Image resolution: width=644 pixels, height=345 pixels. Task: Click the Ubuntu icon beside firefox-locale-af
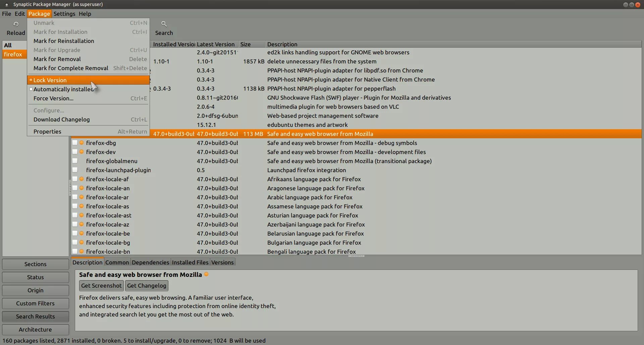point(82,179)
